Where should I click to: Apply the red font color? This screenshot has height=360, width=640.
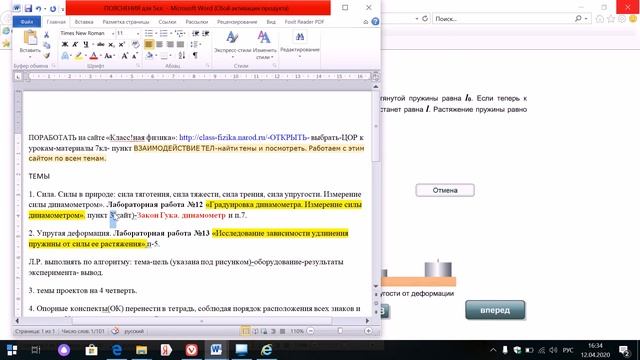point(93,56)
